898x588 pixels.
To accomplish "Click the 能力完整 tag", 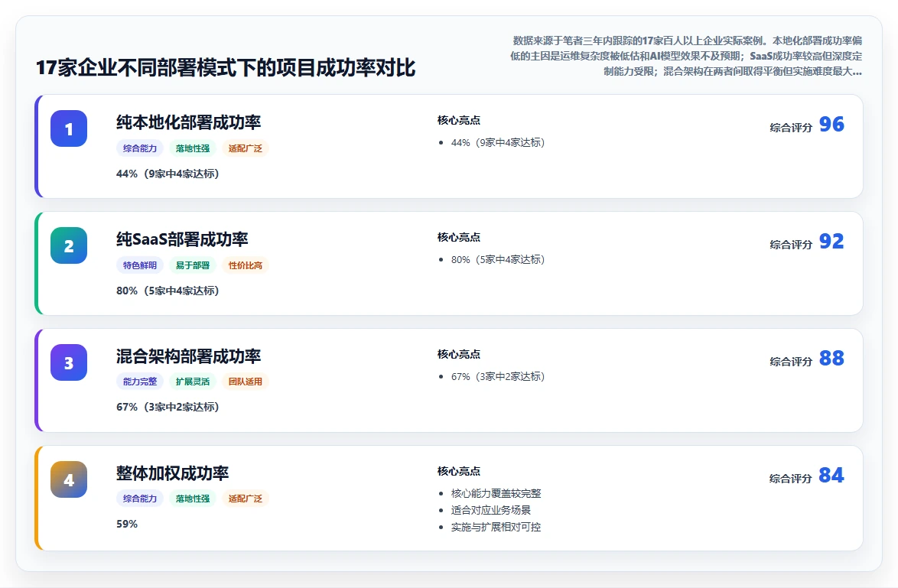I will tap(140, 382).
